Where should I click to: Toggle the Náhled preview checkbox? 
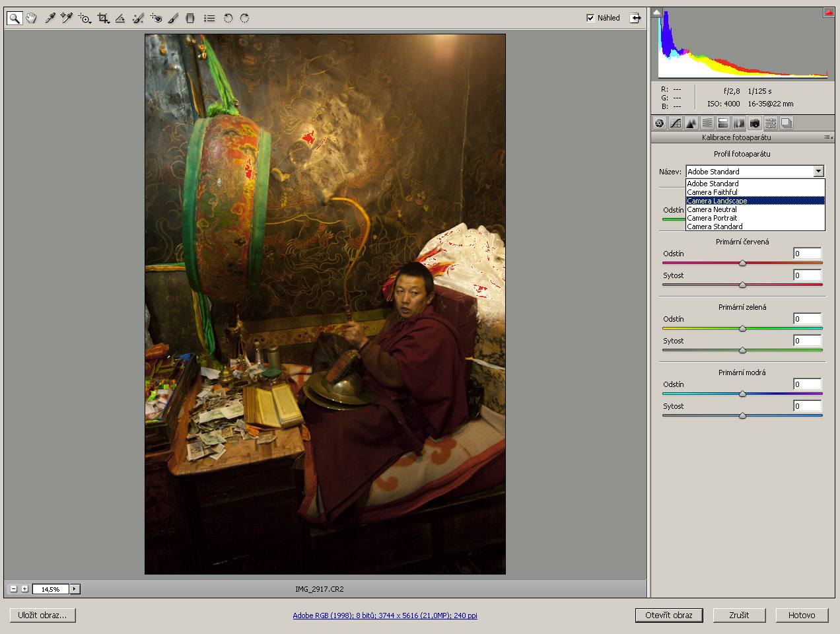pos(590,18)
